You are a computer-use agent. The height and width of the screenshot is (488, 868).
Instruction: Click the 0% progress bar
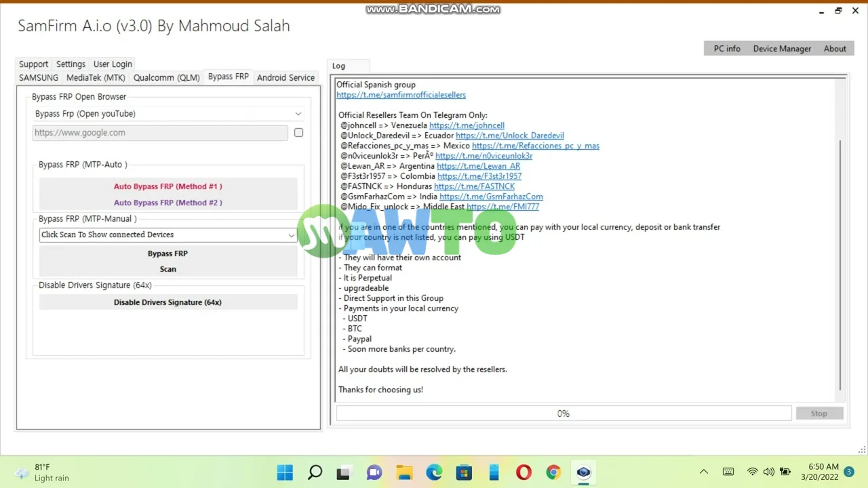coord(564,413)
